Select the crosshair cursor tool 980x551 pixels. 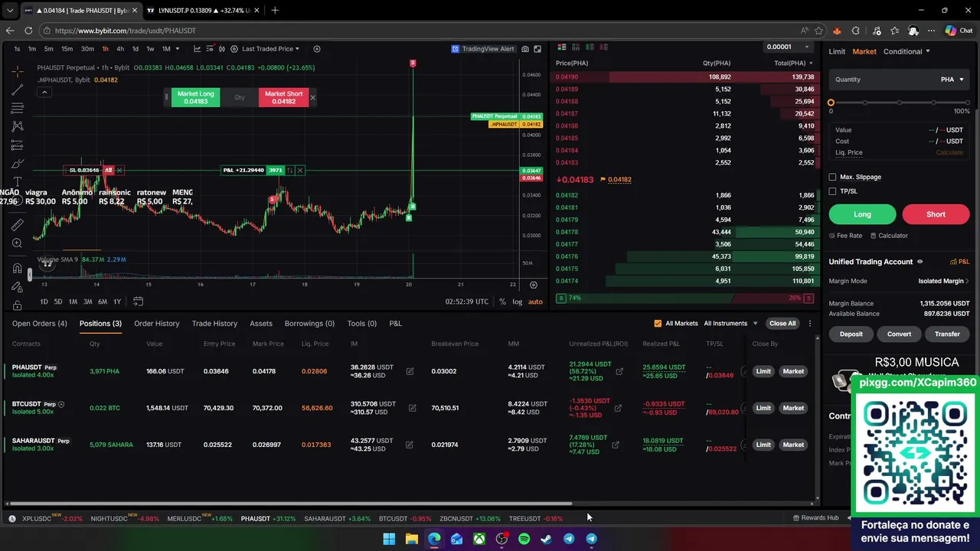(x=17, y=71)
